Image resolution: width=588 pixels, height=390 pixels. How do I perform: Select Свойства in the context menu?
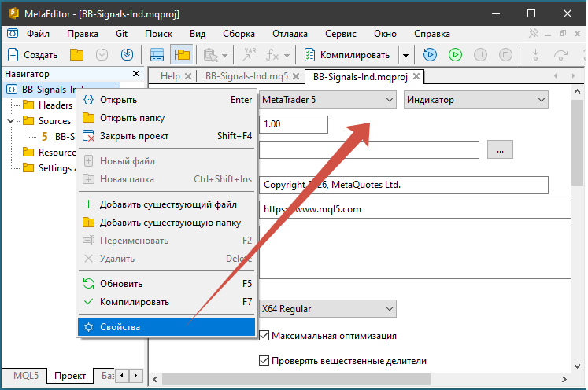click(167, 327)
